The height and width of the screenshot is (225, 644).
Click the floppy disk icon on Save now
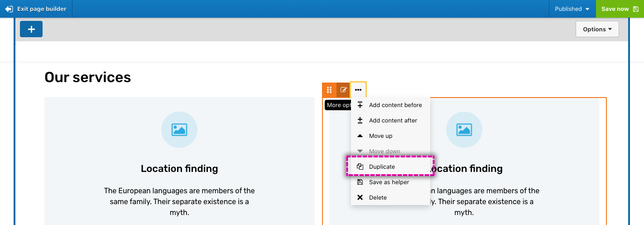pos(636,9)
